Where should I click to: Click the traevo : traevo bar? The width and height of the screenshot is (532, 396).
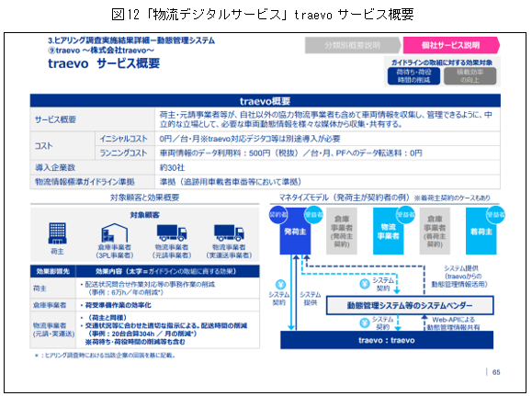[387, 340]
